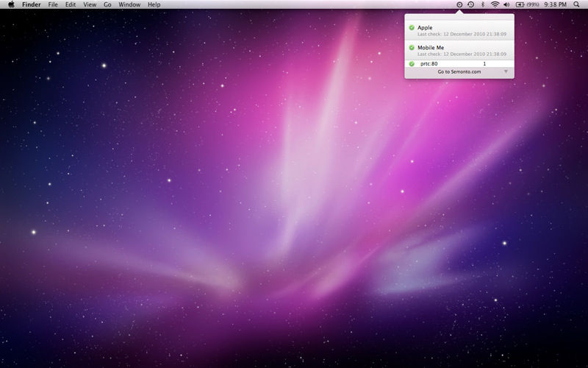Click the battery status icon
This screenshot has height=368, width=588.
pyautogui.click(x=520, y=4)
